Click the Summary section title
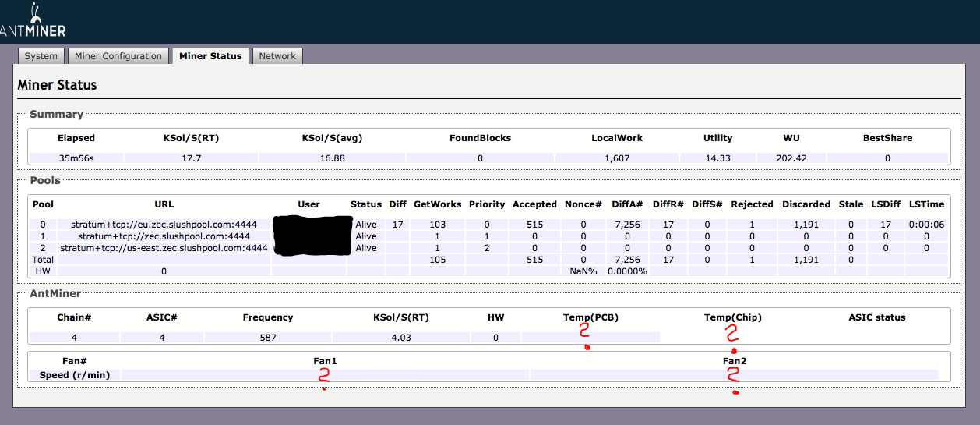 click(56, 114)
